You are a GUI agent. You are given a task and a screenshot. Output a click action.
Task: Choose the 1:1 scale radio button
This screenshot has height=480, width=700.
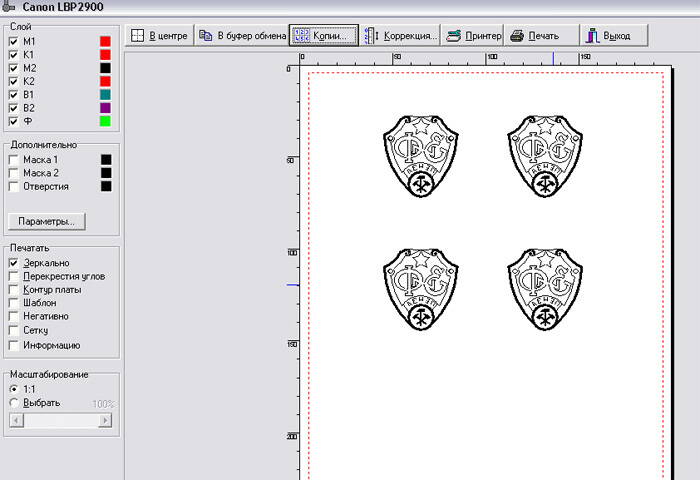click(14, 389)
